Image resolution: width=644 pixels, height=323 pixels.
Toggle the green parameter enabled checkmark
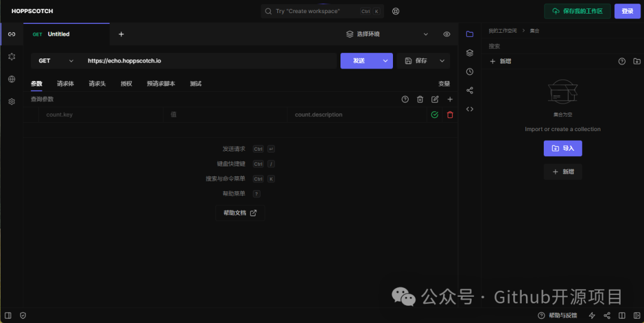[x=435, y=115]
